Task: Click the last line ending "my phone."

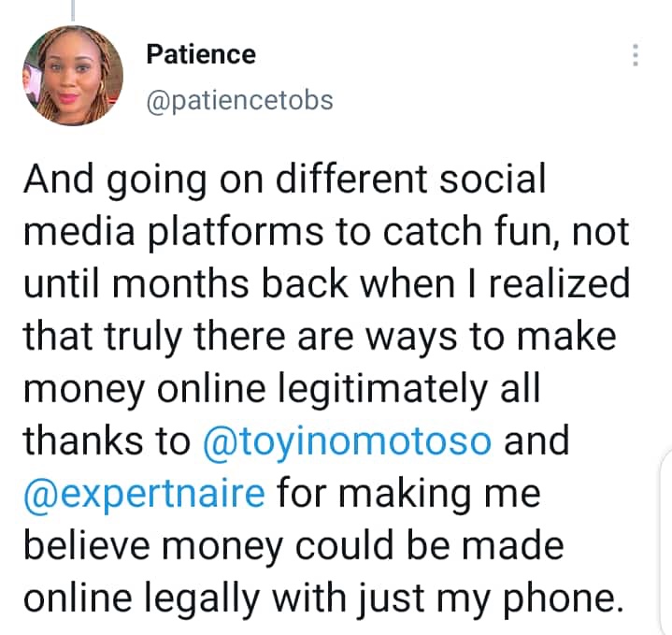Action: click(x=321, y=598)
